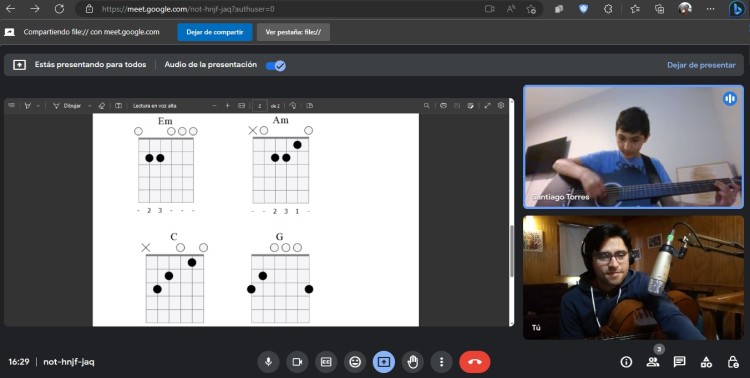Viewport: 750px width, 378px height.
Task: Click the blue audio indicator on Santiago's tile
Action: click(x=729, y=99)
